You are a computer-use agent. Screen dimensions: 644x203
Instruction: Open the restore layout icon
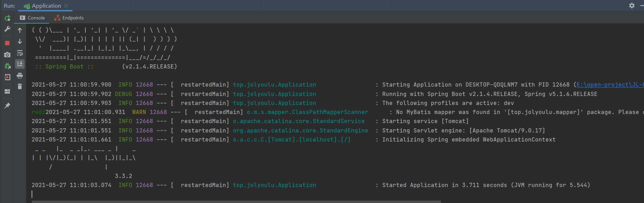pyautogui.click(x=7, y=91)
